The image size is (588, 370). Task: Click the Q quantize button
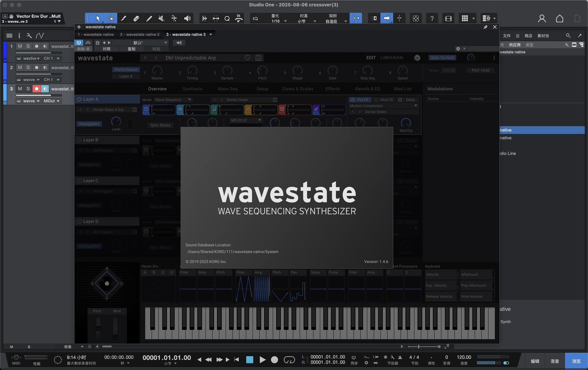pyautogui.click(x=227, y=19)
